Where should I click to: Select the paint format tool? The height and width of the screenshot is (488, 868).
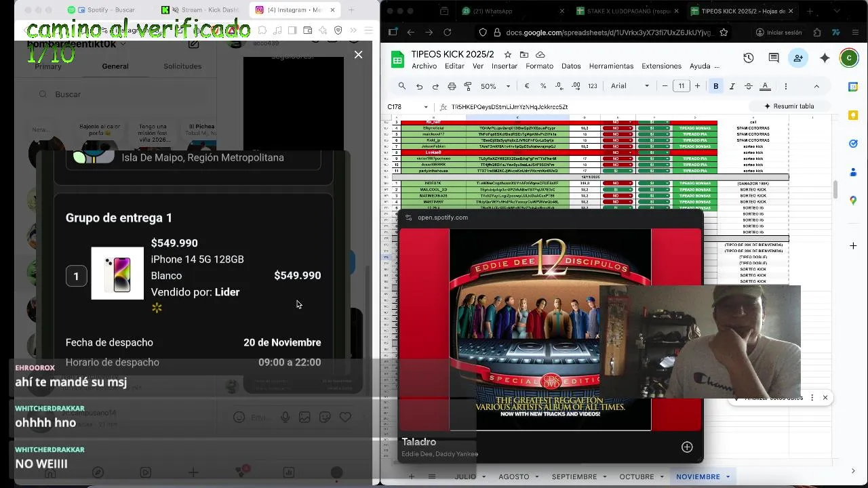click(x=468, y=86)
